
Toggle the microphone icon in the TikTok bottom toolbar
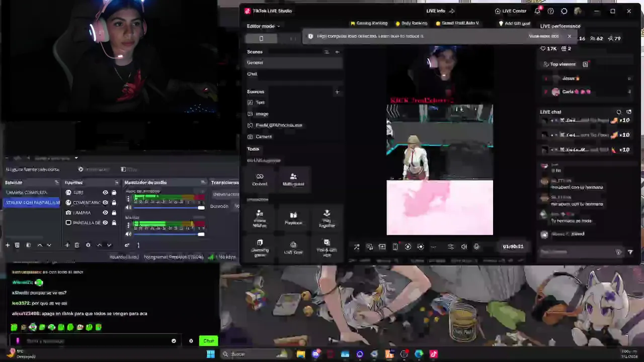click(476, 247)
